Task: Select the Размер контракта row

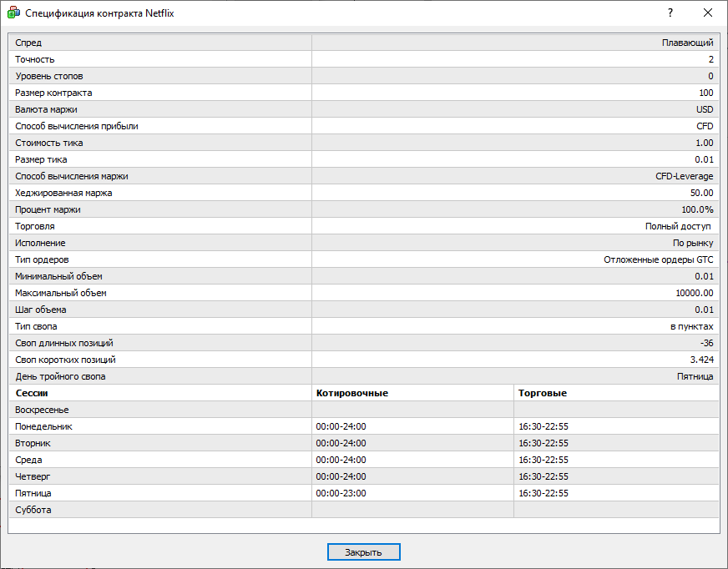Action: tap(53, 93)
